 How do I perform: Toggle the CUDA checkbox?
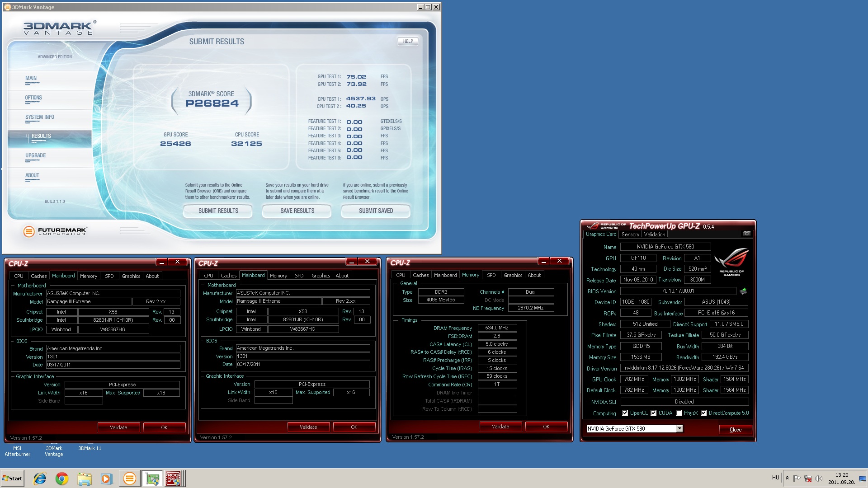[x=653, y=413]
